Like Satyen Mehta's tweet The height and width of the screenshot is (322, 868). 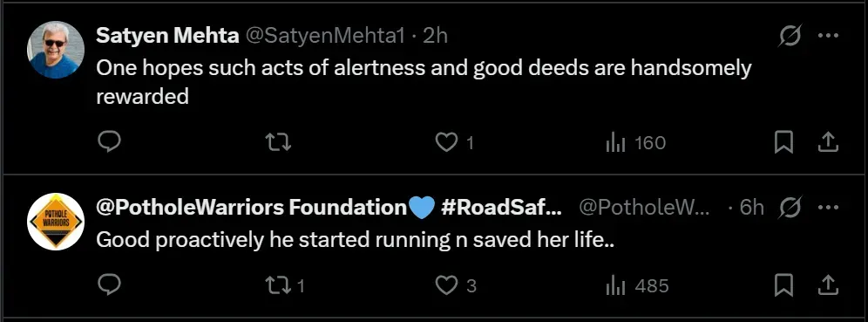455,143
